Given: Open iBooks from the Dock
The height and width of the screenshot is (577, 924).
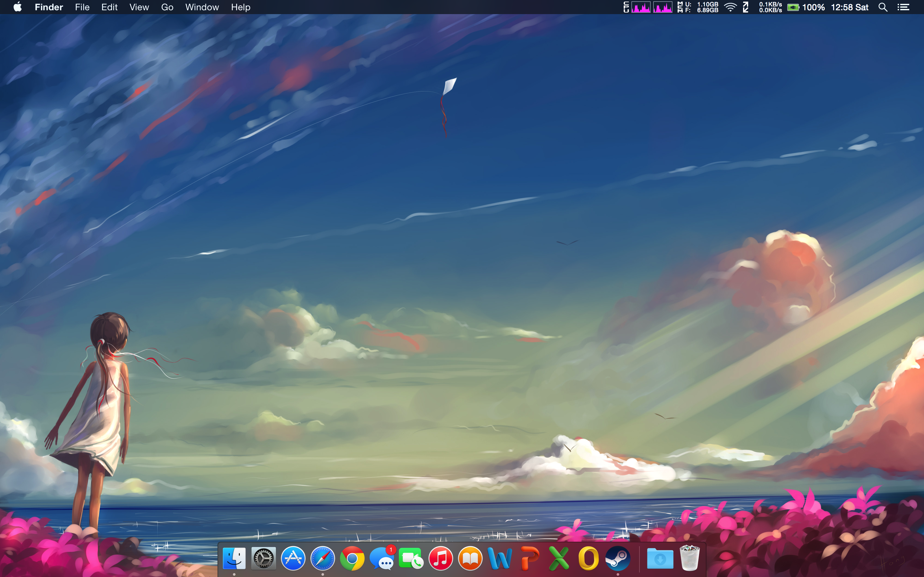Looking at the screenshot, I should [470, 558].
